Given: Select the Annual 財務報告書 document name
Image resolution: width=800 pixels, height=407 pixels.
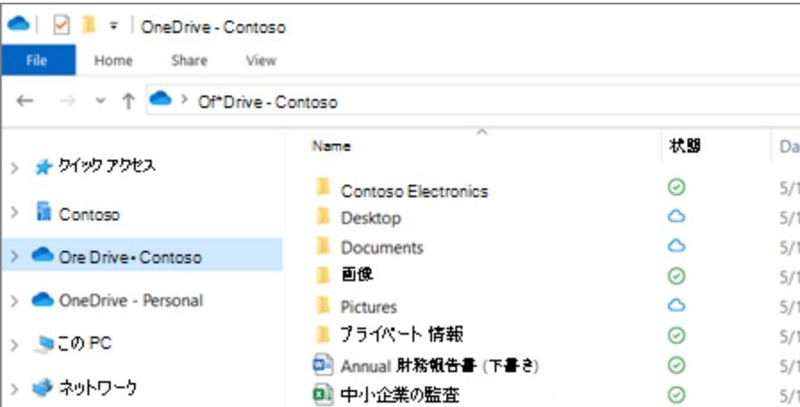Looking at the screenshot, I should [440, 366].
